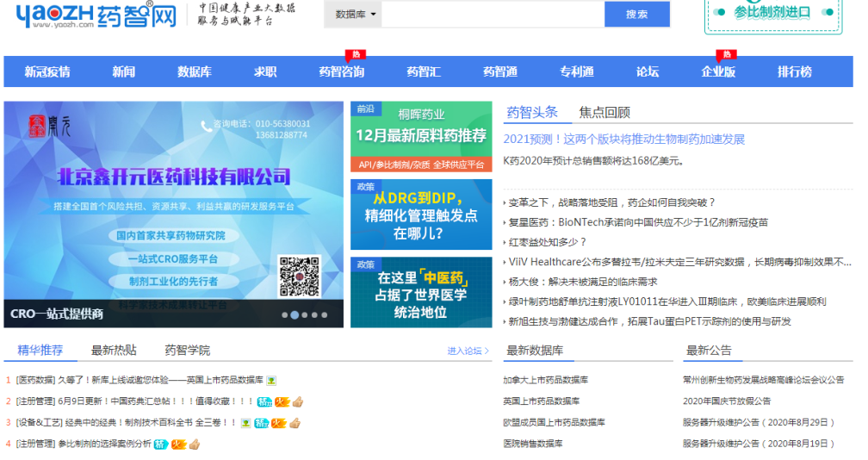The height and width of the screenshot is (460, 868).
Task: Open article 绿叶制药地舒单抗注射液LY01011
Action: (667, 301)
